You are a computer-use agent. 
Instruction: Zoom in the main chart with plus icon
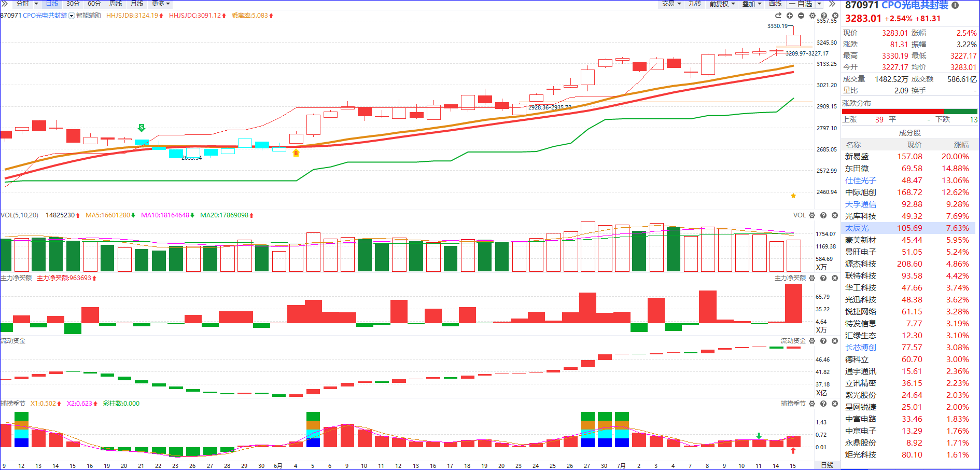point(790,16)
